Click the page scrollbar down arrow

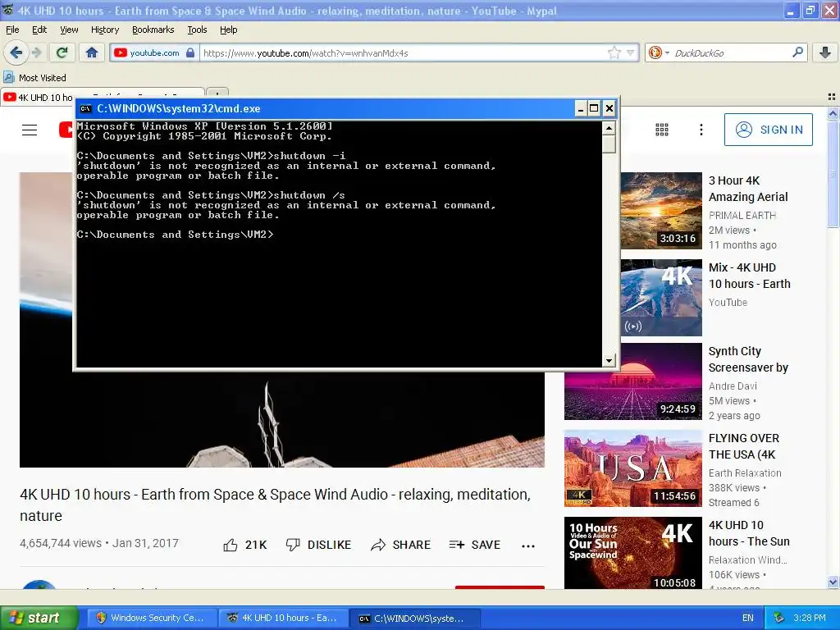coord(833,582)
